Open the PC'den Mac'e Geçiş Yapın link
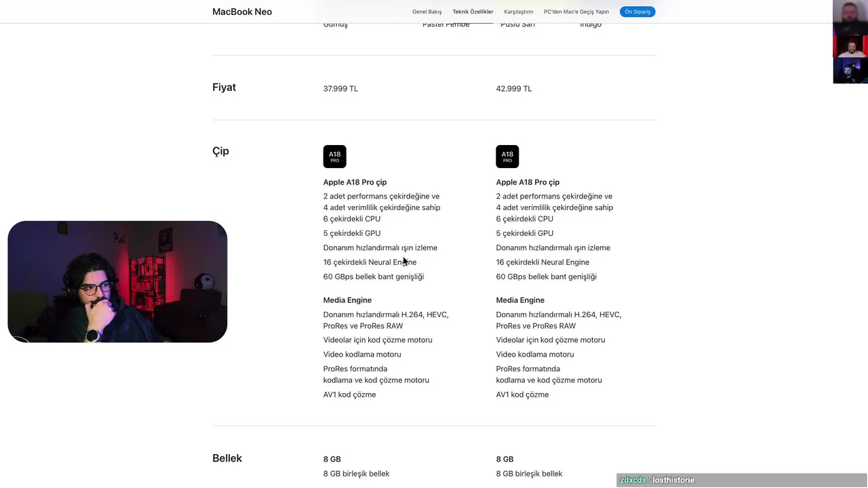Viewport: 868px width, 488px height. click(576, 12)
